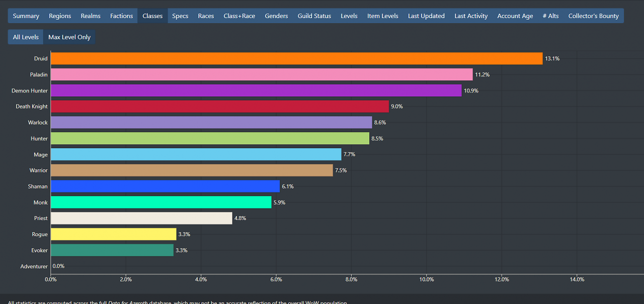Switch to Guild Status tab

coord(314,16)
